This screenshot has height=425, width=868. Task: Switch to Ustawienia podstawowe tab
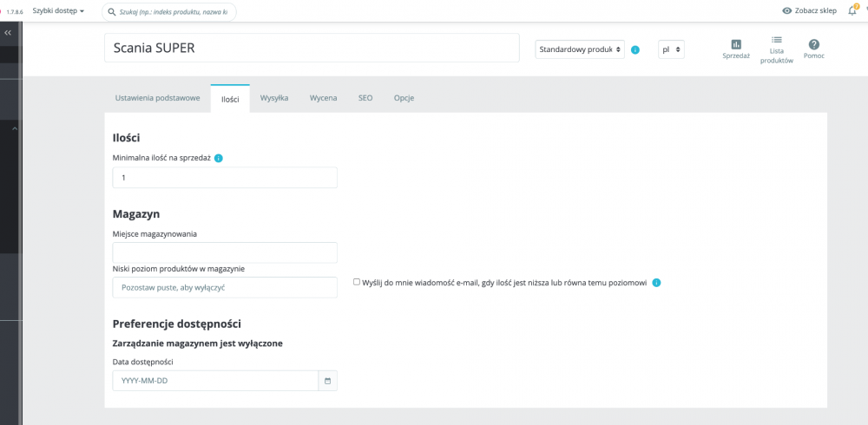click(157, 98)
